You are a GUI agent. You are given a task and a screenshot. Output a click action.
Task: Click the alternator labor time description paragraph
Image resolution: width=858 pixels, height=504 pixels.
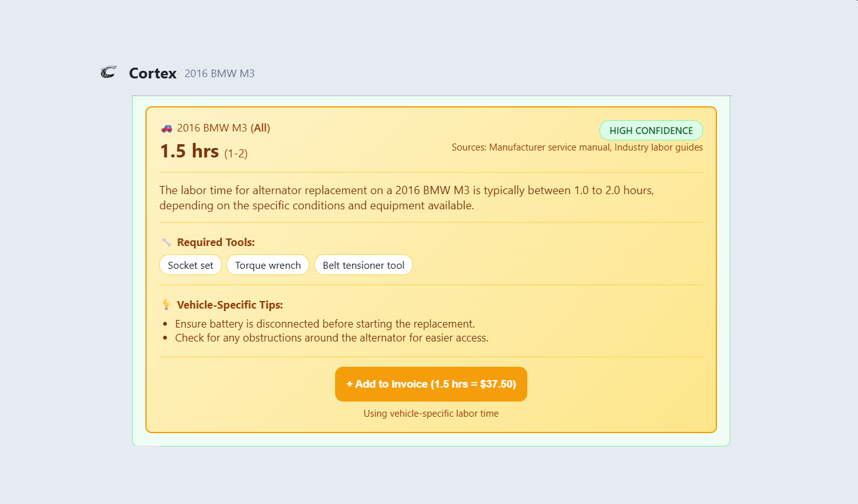410,198
